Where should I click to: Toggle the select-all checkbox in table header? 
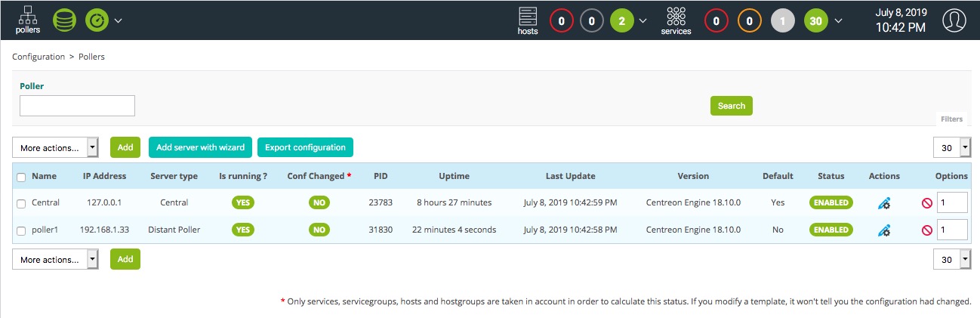pyautogui.click(x=21, y=177)
